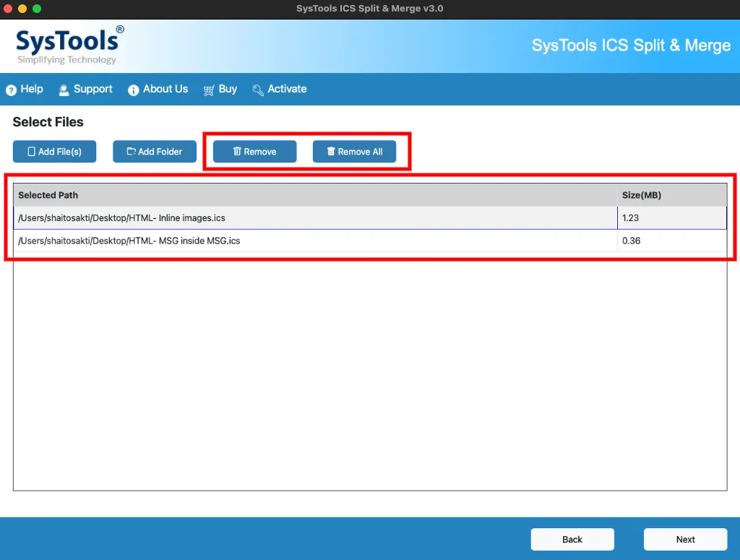Click the Size(MB) column header

[x=672, y=195]
